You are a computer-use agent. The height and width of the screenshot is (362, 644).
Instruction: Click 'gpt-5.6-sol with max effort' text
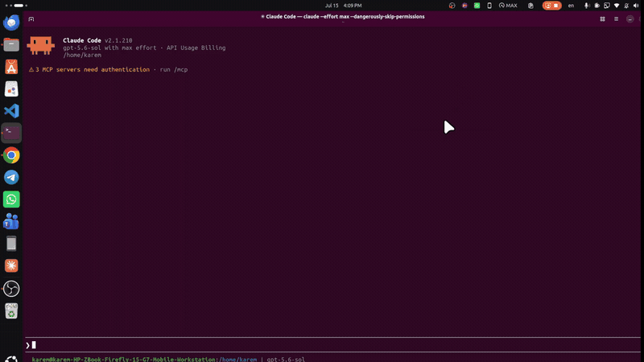coord(109,47)
